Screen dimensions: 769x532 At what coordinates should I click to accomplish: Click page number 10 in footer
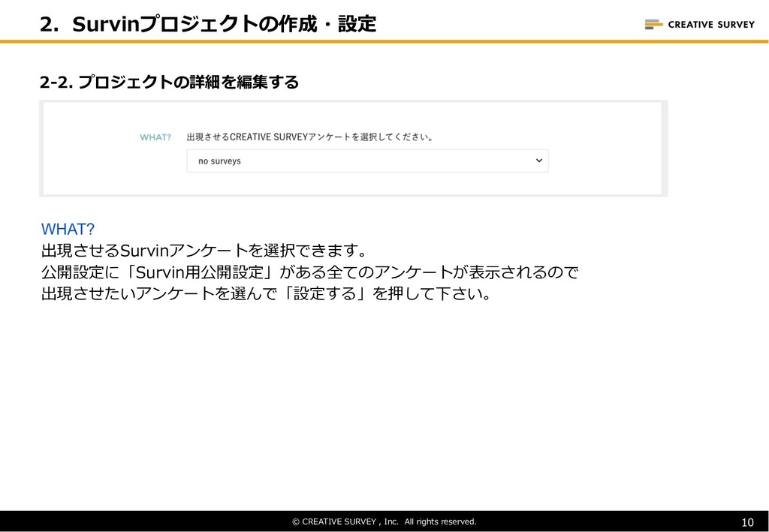point(747,522)
